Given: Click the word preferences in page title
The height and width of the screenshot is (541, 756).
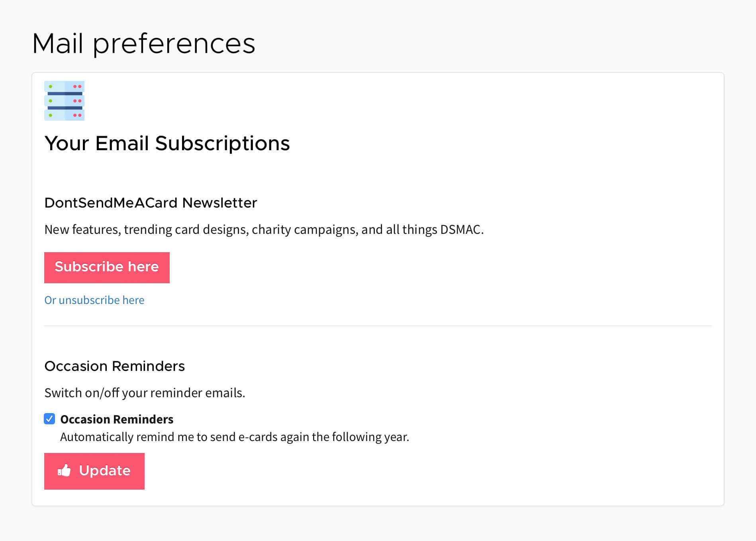Looking at the screenshot, I should tap(174, 43).
